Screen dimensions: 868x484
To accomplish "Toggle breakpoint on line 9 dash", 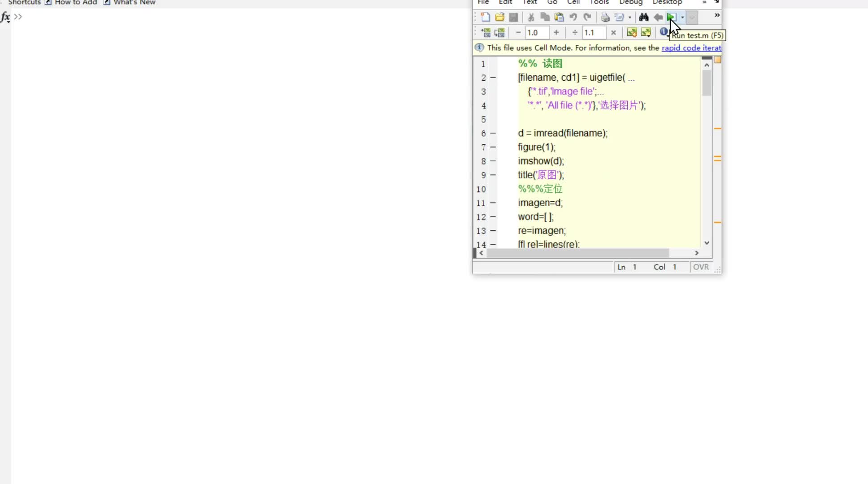I will [493, 175].
